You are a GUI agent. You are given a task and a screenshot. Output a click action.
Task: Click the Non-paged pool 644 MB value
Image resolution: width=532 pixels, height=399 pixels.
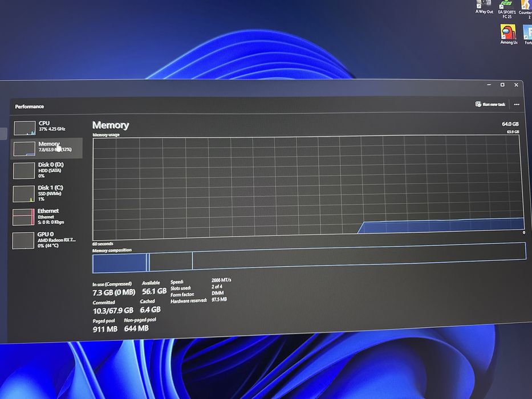[136, 328]
